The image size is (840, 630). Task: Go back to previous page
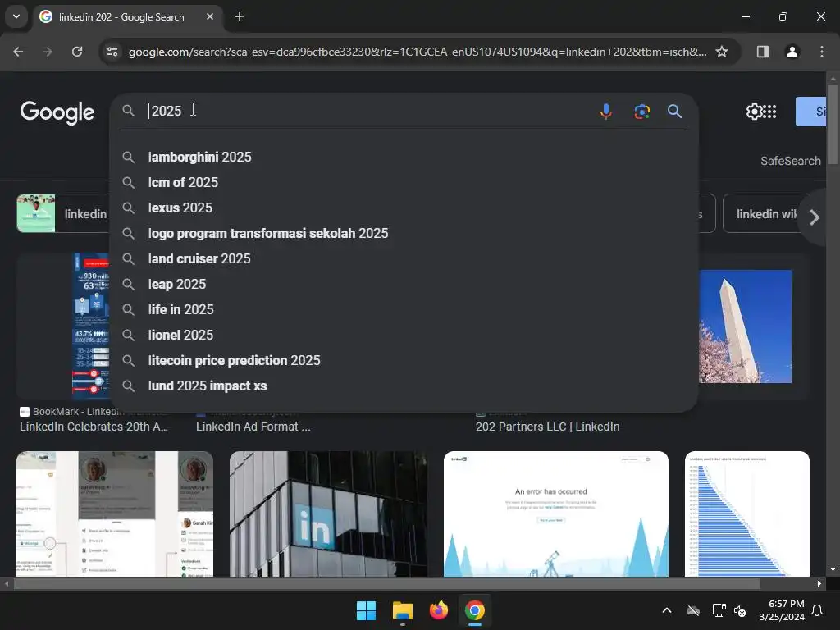pyautogui.click(x=18, y=52)
